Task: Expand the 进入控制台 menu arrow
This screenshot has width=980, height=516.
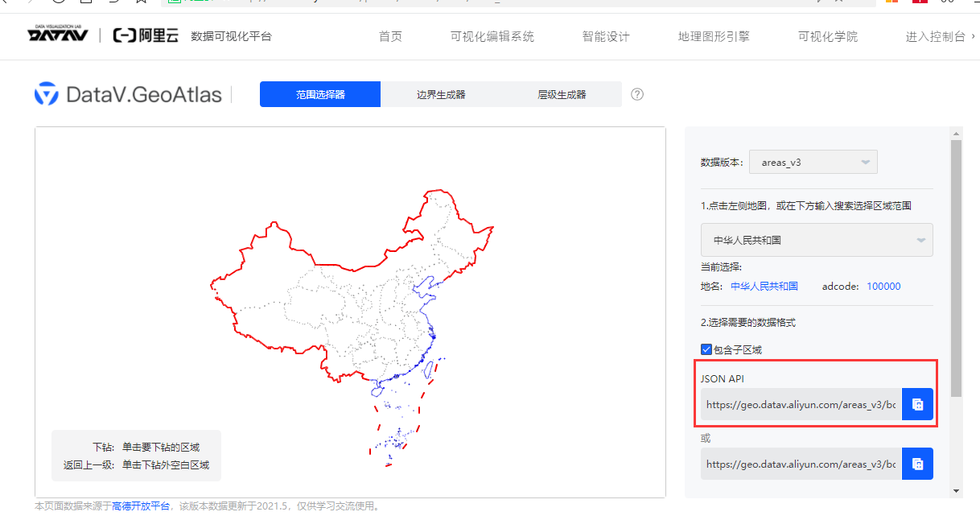Action: coord(974,36)
